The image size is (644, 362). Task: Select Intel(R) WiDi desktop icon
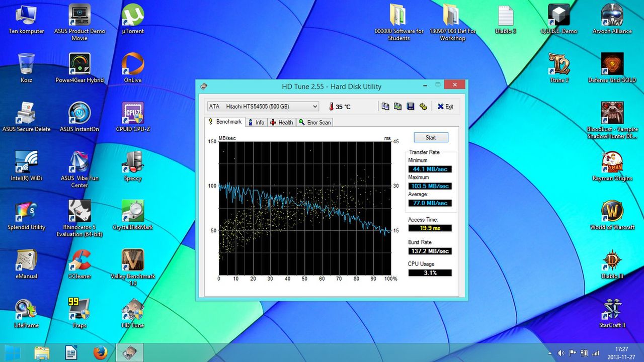26,166
